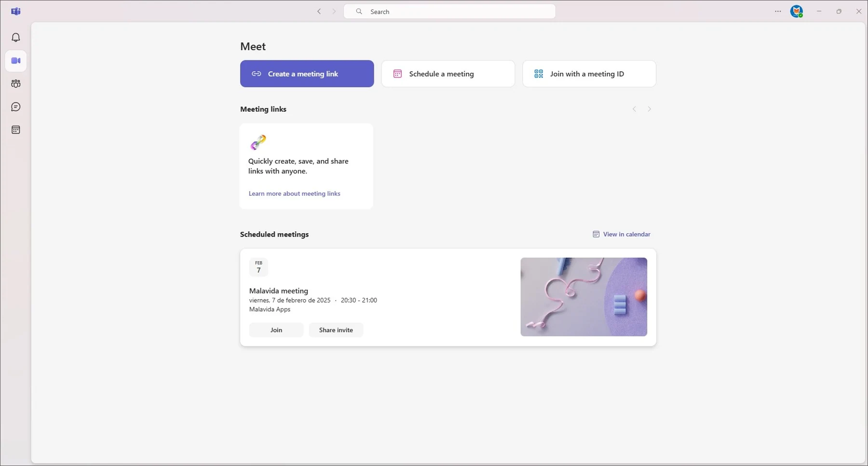Click the Scheduled meetings heading
Viewport: 868px width, 466px height.
click(274, 235)
